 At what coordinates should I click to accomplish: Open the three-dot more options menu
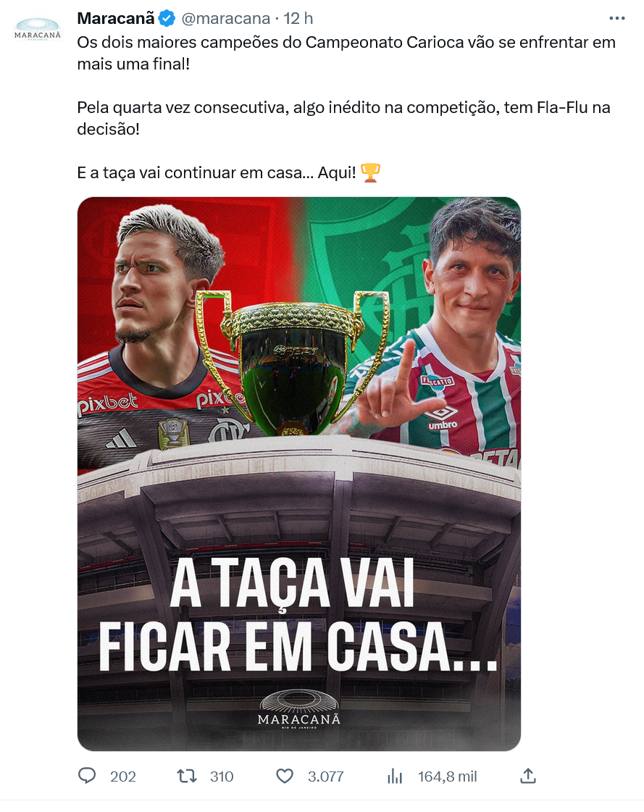[x=616, y=18]
